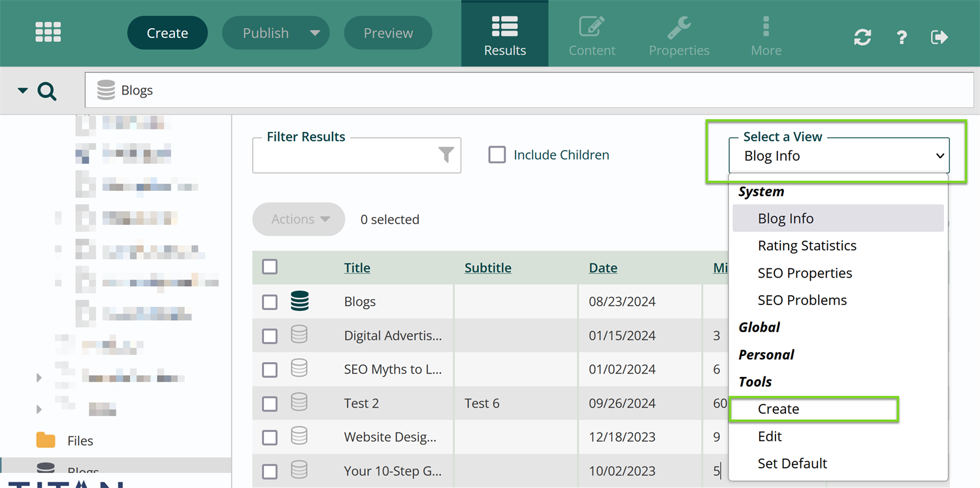The height and width of the screenshot is (488, 980).
Task: Click the Test 6 subtitle cell
Action: click(482, 403)
